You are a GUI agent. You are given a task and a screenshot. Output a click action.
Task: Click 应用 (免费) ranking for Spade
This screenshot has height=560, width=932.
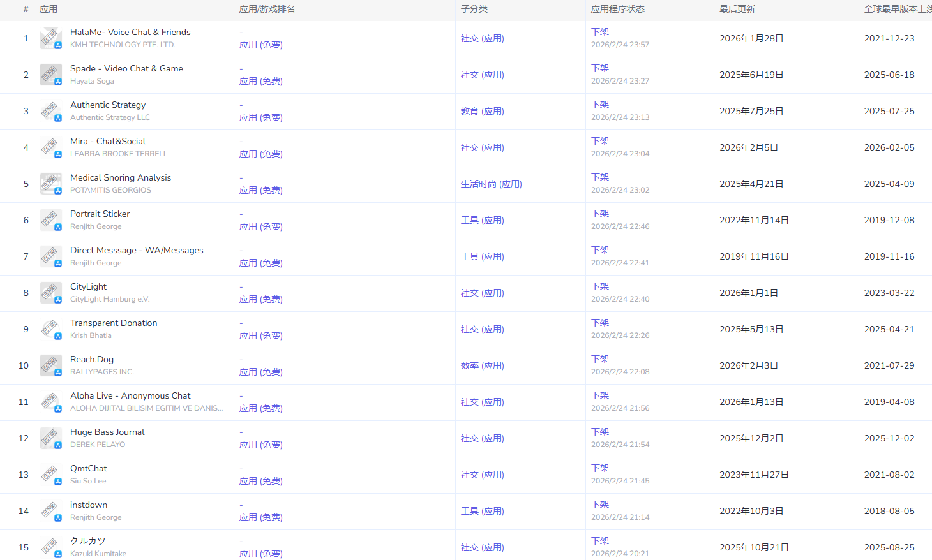click(x=261, y=81)
